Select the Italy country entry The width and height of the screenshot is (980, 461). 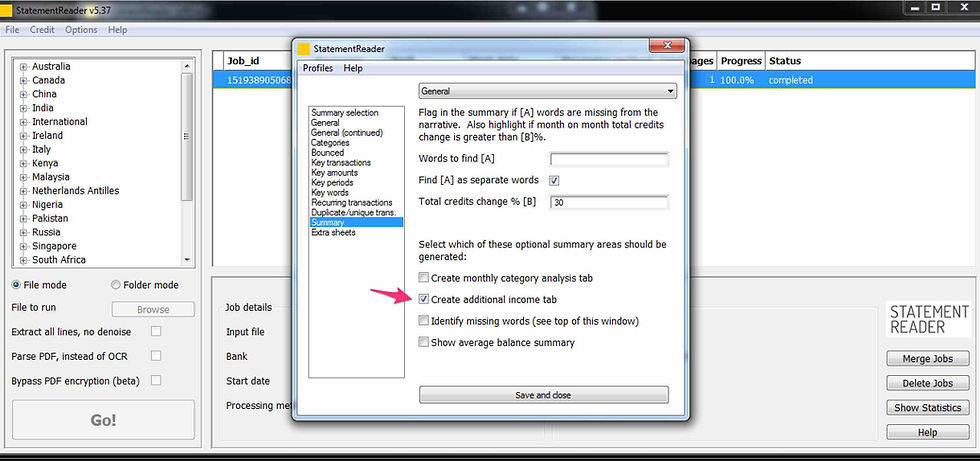41,149
